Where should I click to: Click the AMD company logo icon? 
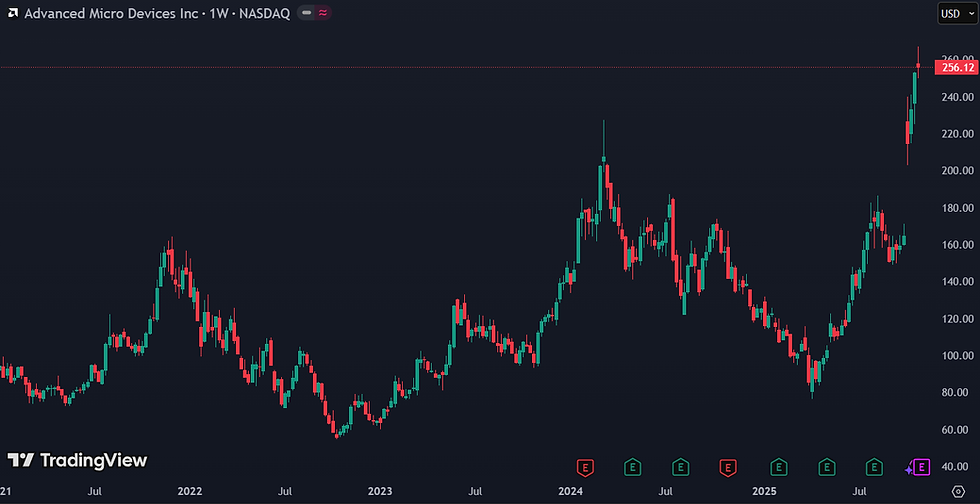12,13
